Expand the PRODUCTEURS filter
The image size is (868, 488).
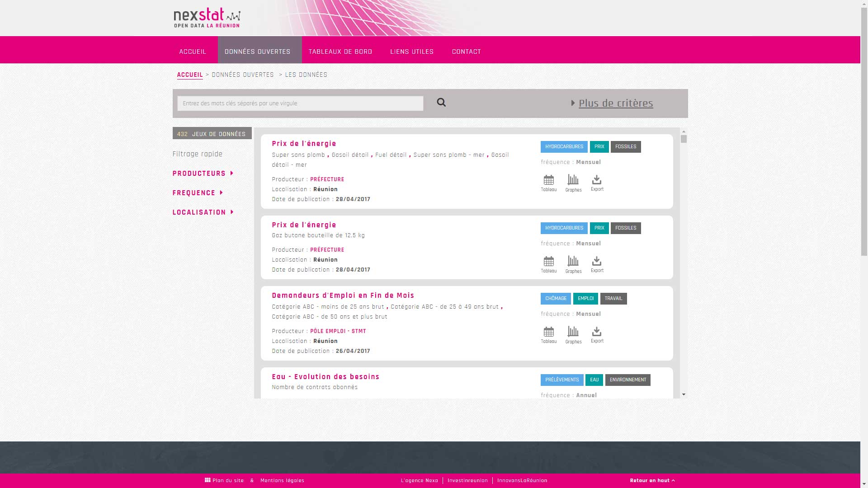point(203,174)
